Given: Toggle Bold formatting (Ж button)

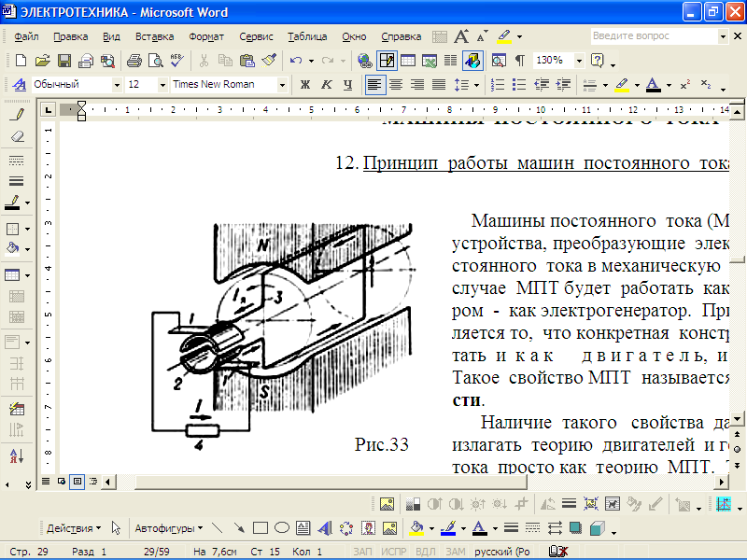Looking at the screenshot, I should pos(304,84).
